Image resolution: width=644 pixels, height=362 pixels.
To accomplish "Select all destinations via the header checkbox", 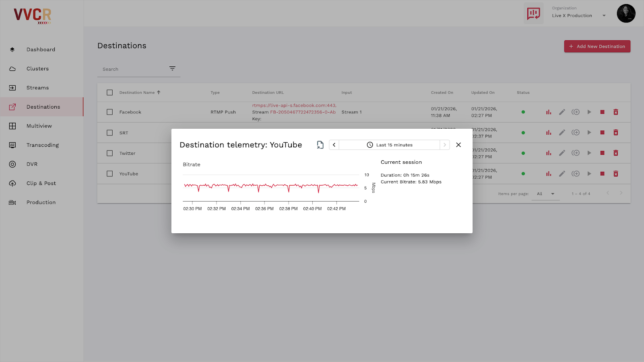I will [109, 92].
